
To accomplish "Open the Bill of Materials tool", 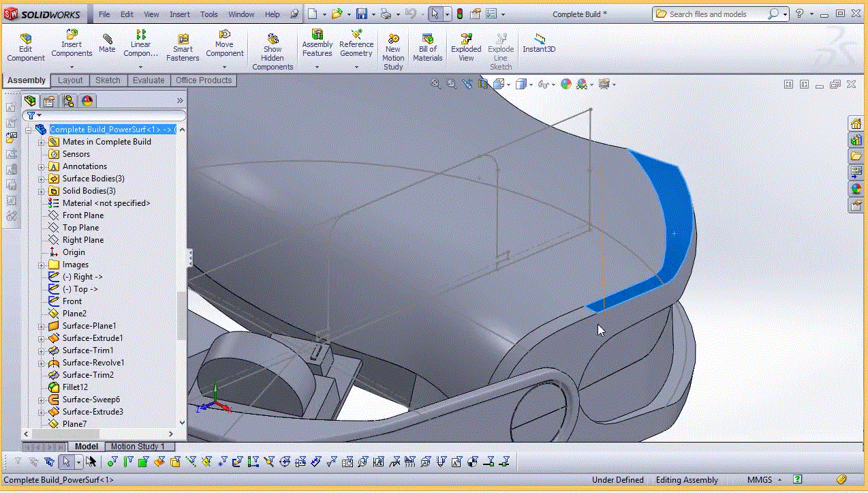I will 428,48.
